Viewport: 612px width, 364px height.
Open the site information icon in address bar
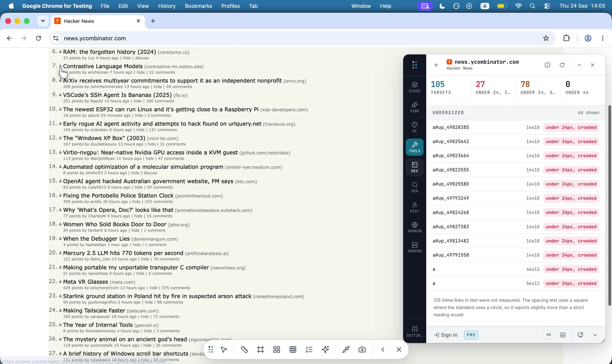pyautogui.click(x=56, y=38)
